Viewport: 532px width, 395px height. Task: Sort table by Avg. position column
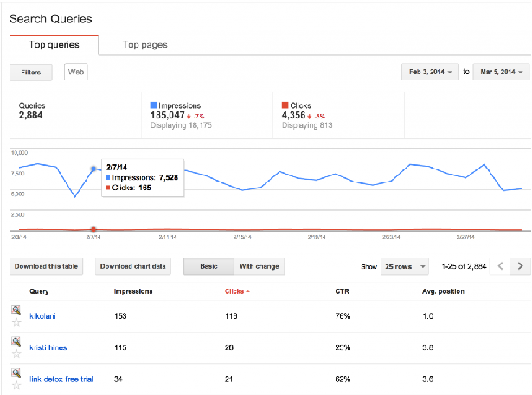point(443,291)
